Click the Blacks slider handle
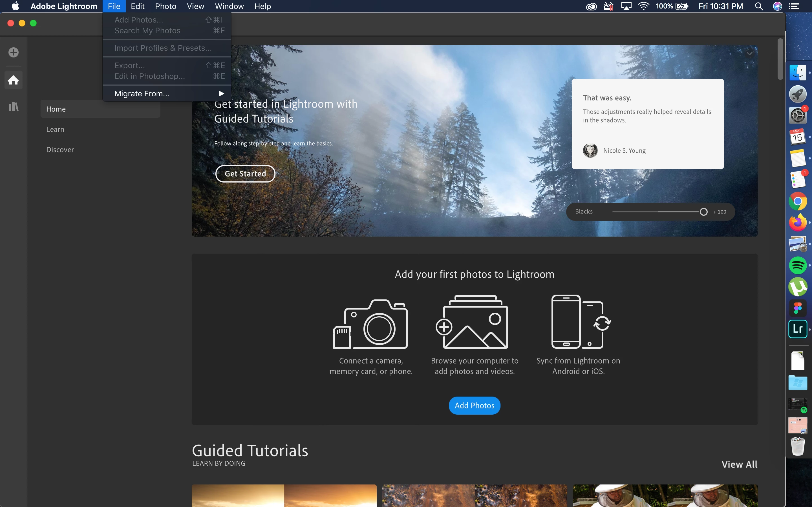Screen dimensions: 812x507 click(x=704, y=212)
